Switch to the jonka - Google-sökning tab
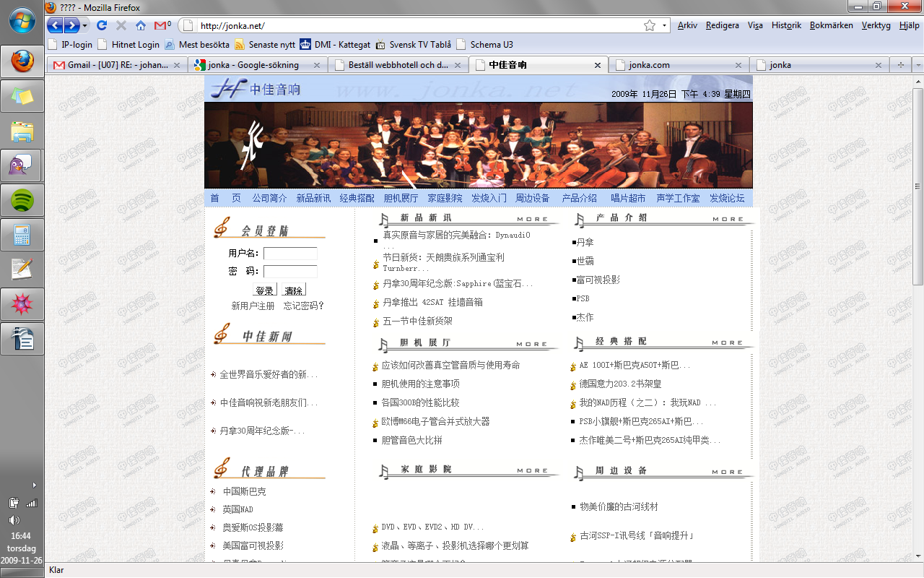924x578 pixels. [260, 65]
